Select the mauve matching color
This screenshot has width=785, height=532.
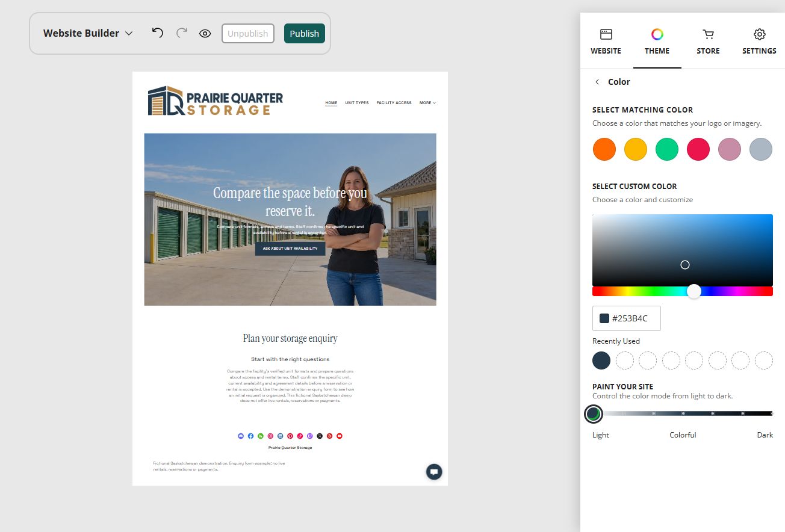tap(730, 149)
